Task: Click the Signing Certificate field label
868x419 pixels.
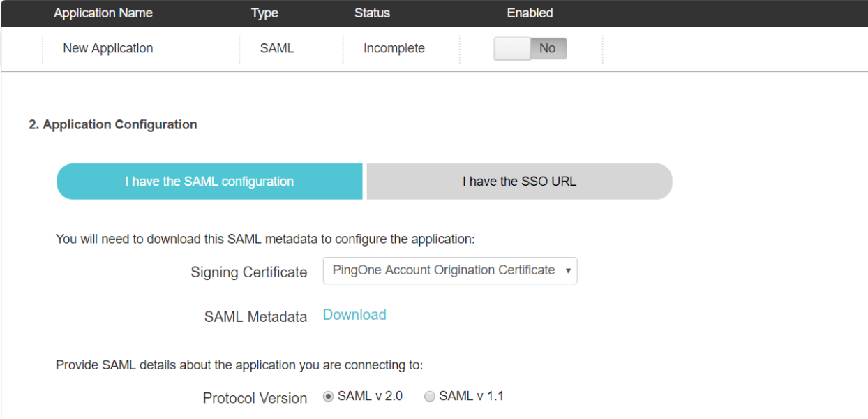Action: pos(248,272)
